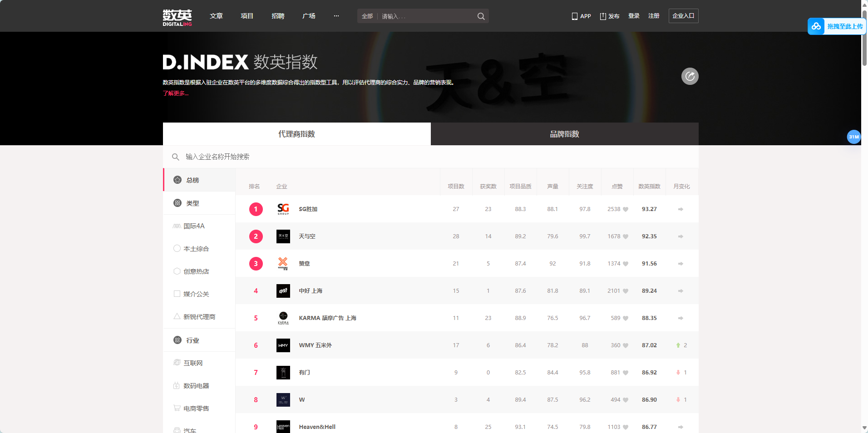Click the heart icon in Heaven&Hell row
Screen dimensions: 868x433
tap(626, 427)
